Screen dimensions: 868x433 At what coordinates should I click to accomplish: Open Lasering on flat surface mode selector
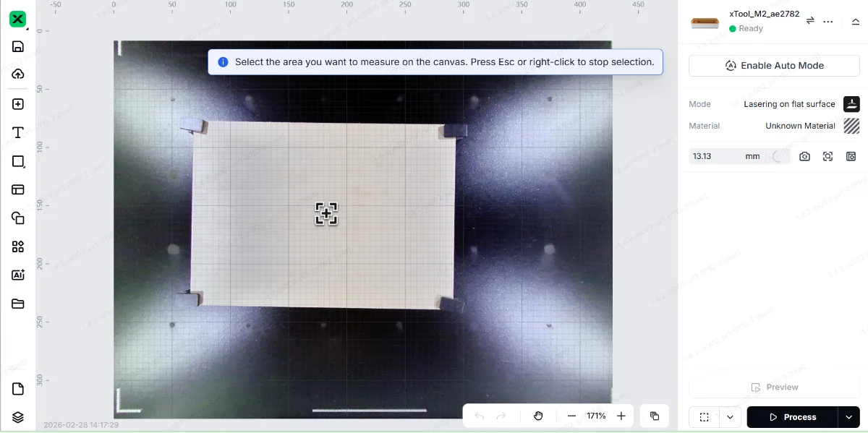[789, 104]
